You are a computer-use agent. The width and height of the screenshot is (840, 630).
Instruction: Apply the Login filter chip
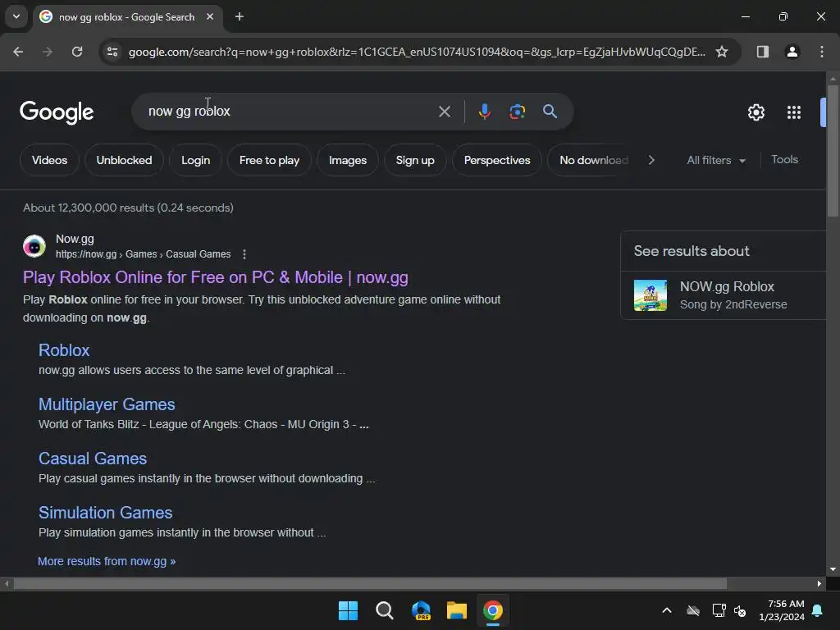tap(195, 160)
